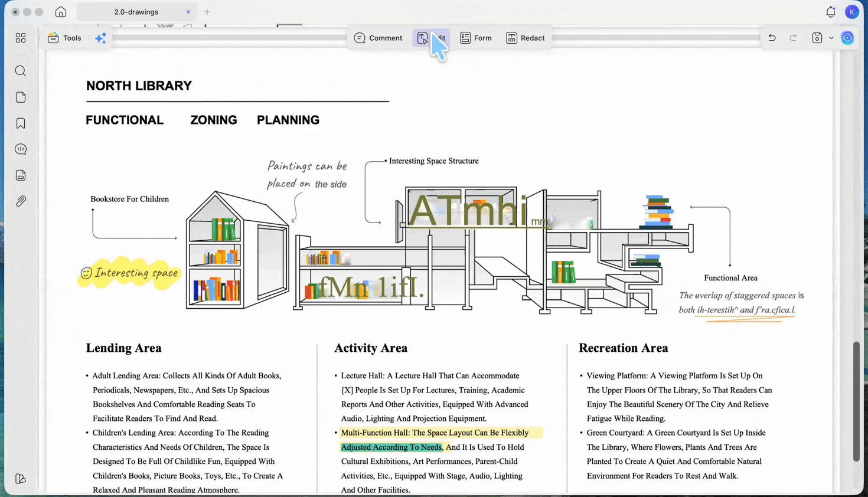
Task: Expand the save options dropdown arrow
Action: click(831, 38)
